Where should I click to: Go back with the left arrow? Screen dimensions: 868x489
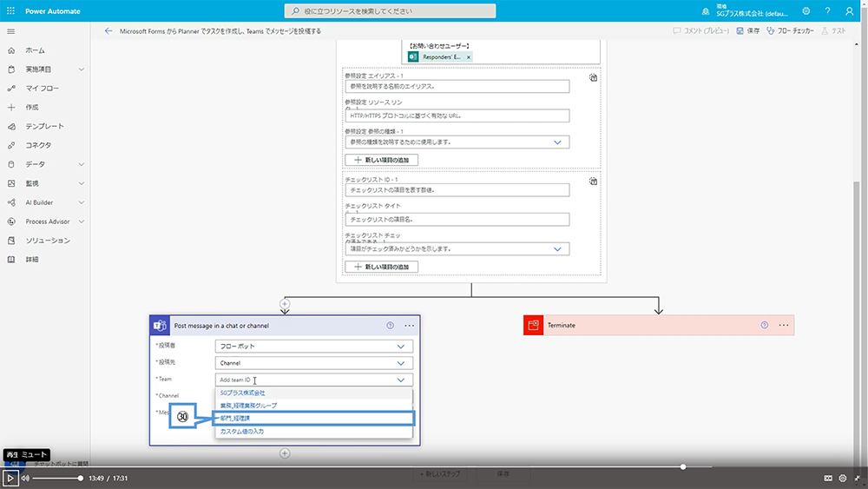[108, 31]
